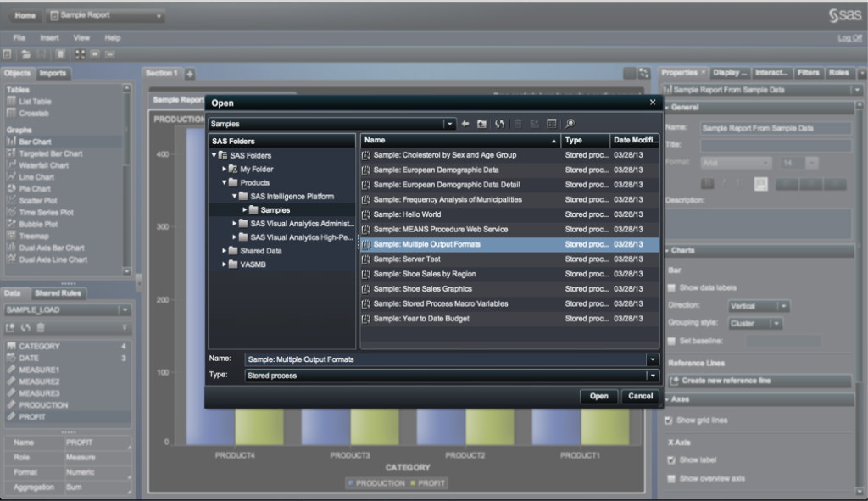868x501 pixels.
Task: Select the Line Chart object
Action: coord(36,177)
